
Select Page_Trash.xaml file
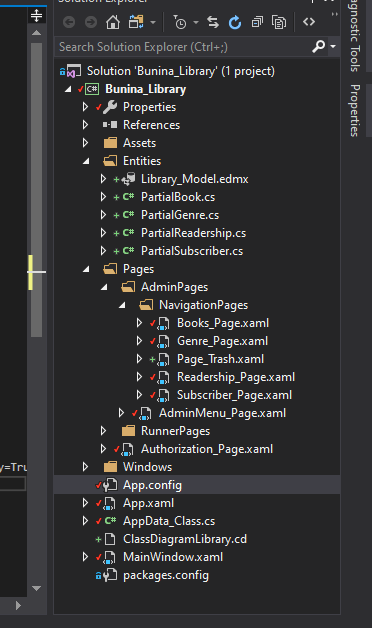[x=220, y=359]
